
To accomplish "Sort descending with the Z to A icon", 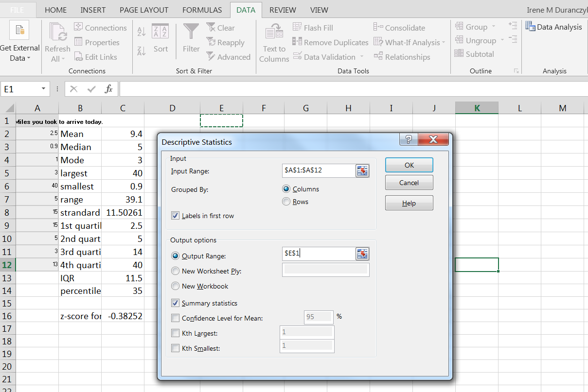I will (142, 50).
